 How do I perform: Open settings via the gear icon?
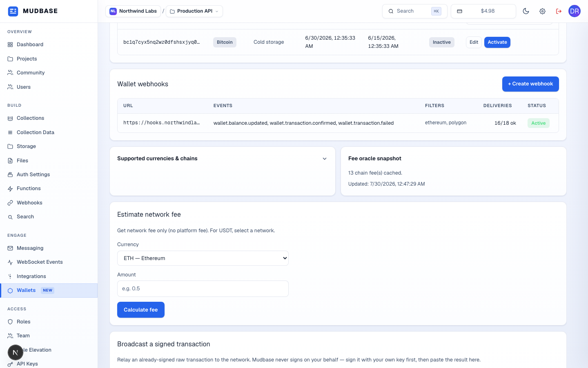(x=542, y=11)
